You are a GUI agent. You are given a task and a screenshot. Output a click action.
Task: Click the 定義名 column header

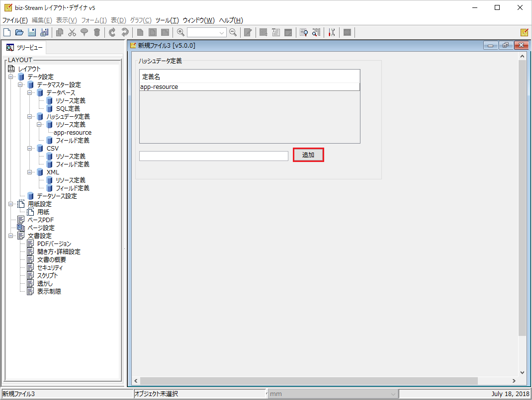(x=250, y=77)
